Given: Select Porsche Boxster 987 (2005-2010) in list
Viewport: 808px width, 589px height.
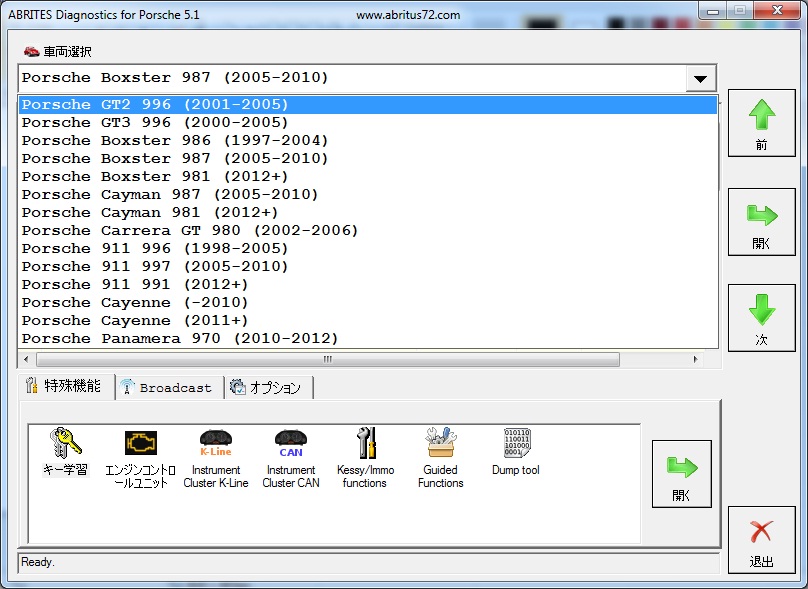Looking at the screenshot, I should tap(368, 159).
